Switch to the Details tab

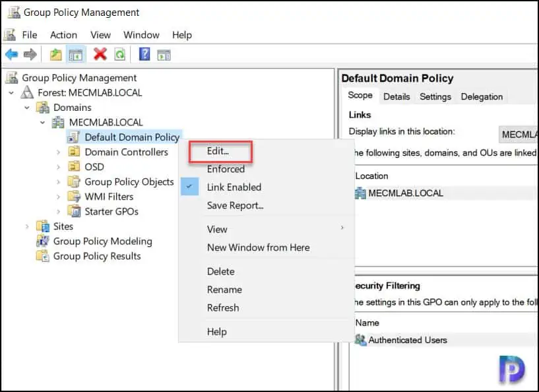click(x=396, y=97)
